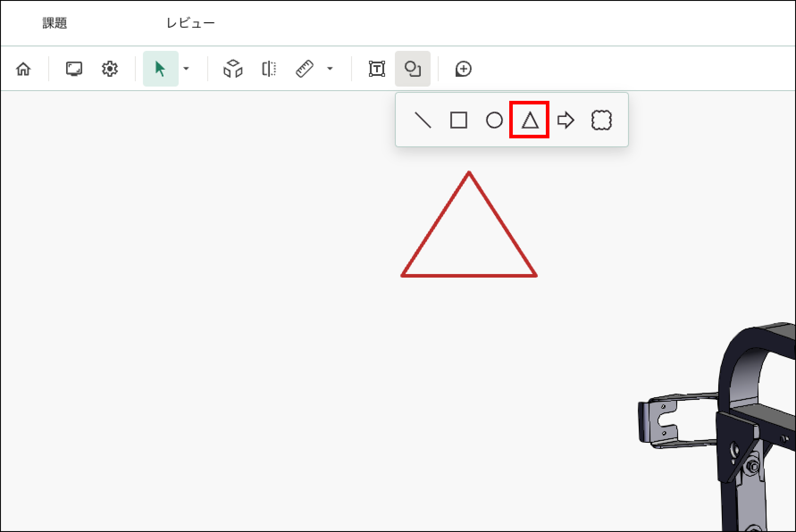Expand the measurement tool dropdown arrow
Image resolution: width=796 pixels, height=532 pixels.
tap(330, 69)
